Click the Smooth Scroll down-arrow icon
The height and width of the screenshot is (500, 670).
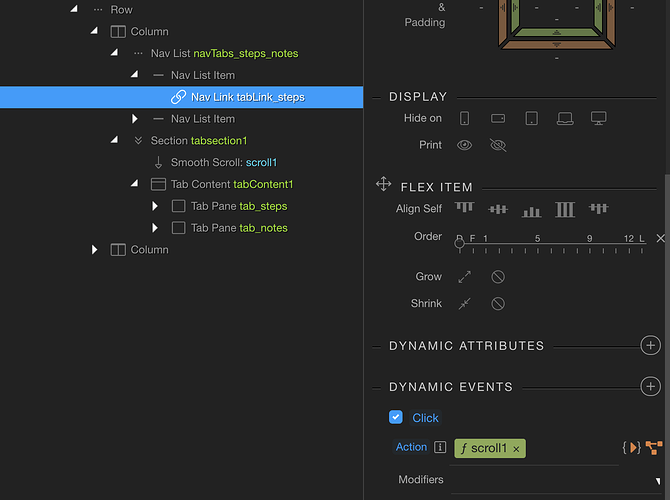click(158, 162)
